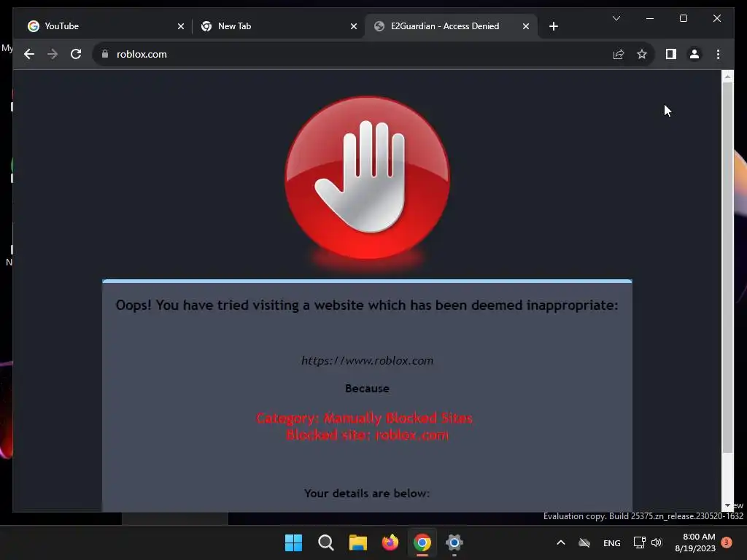Open Windows Search from the taskbar
Viewport: 747px width, 560px height.
pos(326,542)
